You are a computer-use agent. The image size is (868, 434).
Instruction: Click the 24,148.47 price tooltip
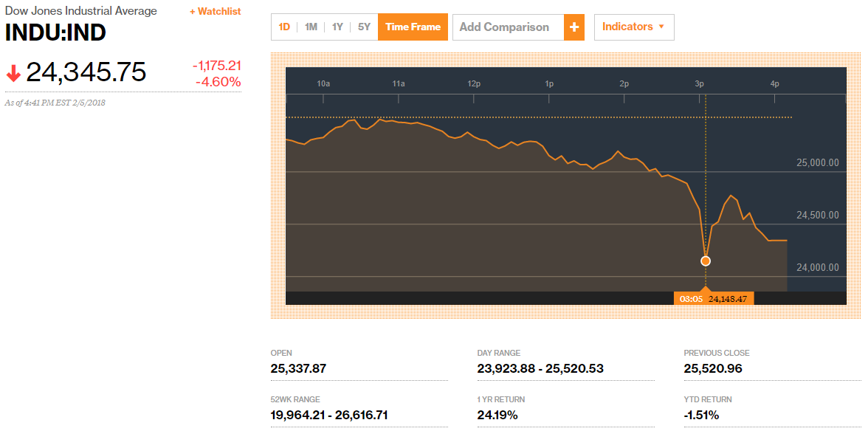point(730,297)
